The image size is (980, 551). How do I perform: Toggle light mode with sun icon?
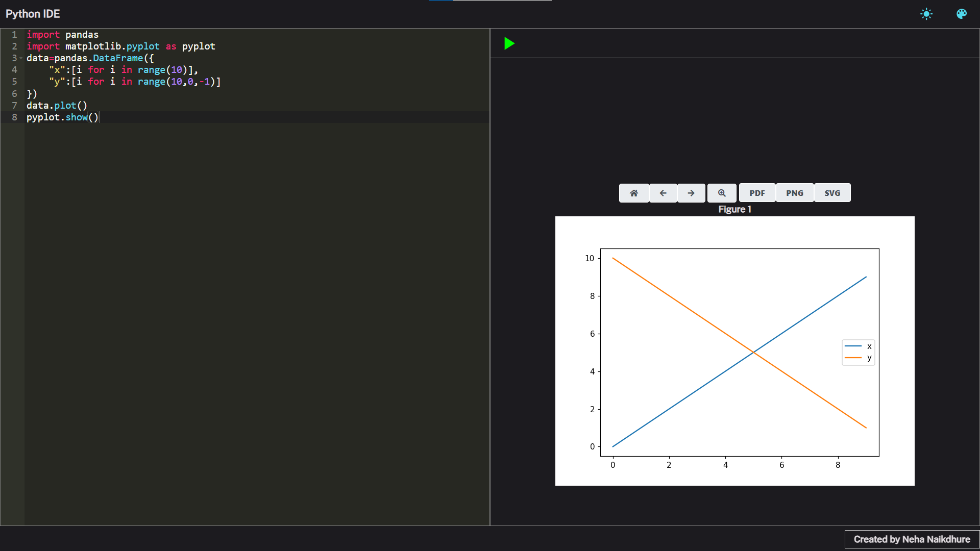pos(926,14)
